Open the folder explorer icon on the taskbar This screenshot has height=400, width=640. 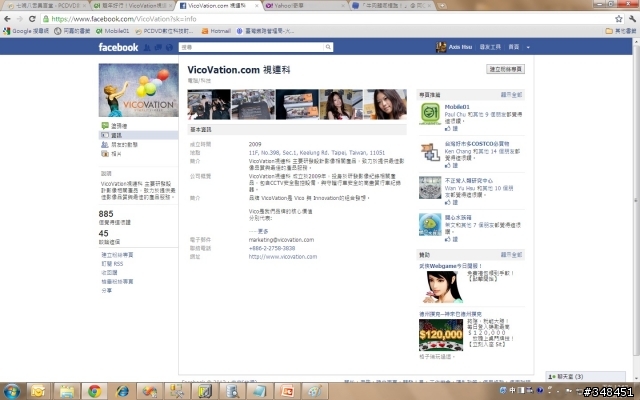coord(67,391)
